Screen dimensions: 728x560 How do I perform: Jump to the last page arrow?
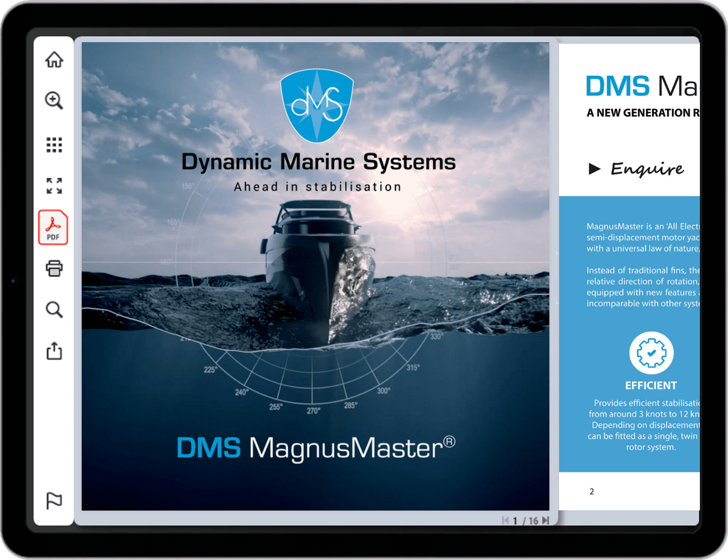tap(545, 521)
